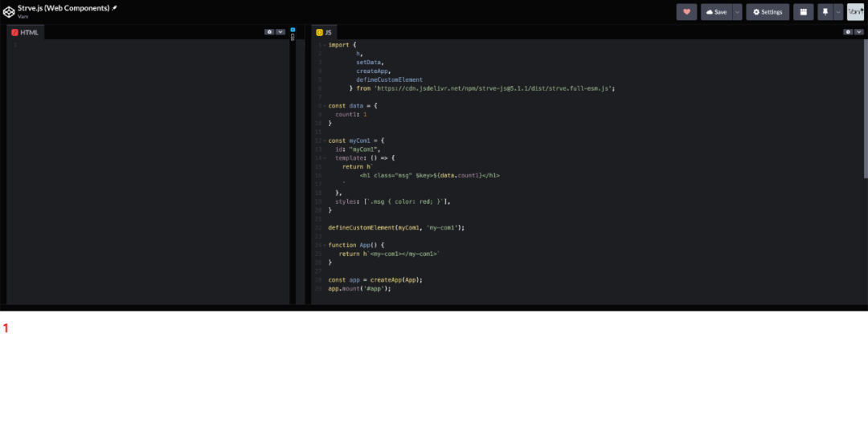Expand the JS editor dropdown chevron
This screenshot has height=436, width=868.
(x=859, y=32)
